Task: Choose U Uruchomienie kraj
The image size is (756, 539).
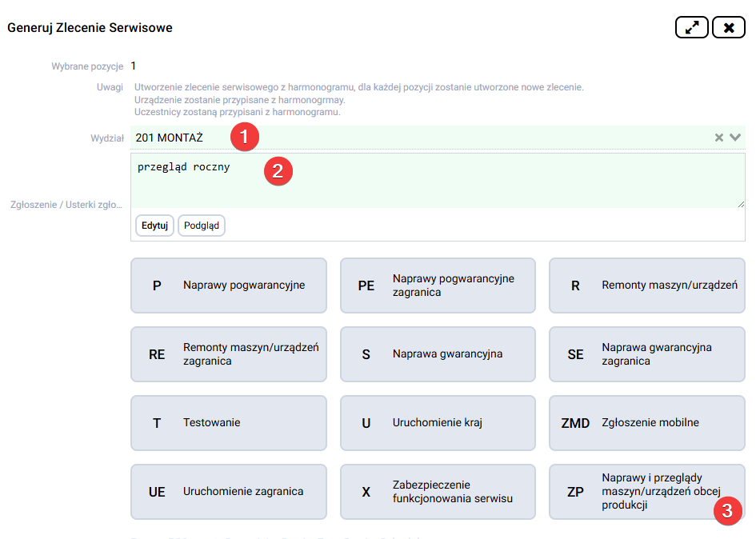Action: point(438,423)
